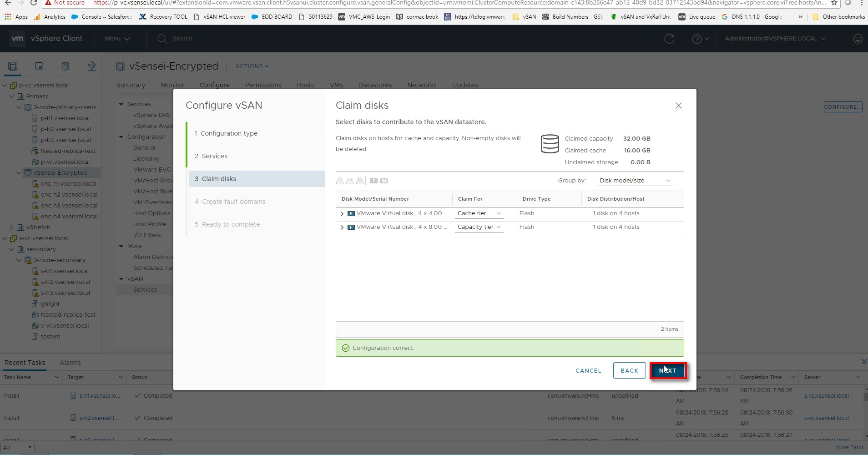The height and width of the screenshot is (455, 868).
Task: Bookmark this page with the star icon
Action: click(834, 3)
